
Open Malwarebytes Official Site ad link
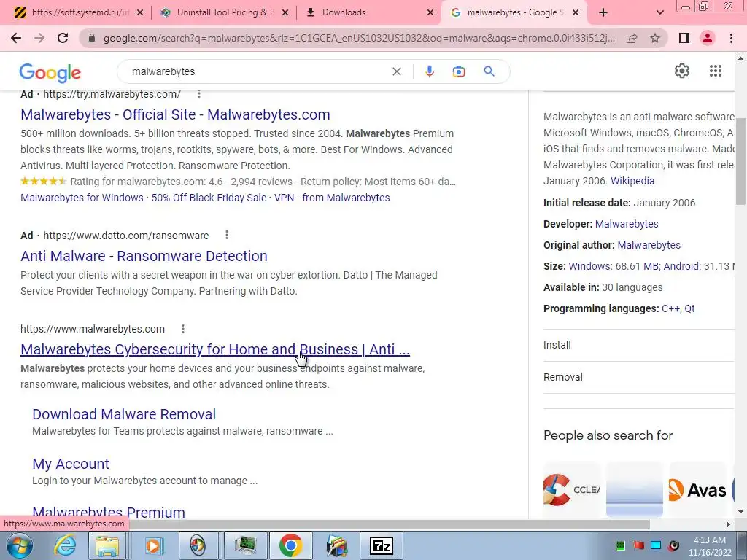(175, 114)
